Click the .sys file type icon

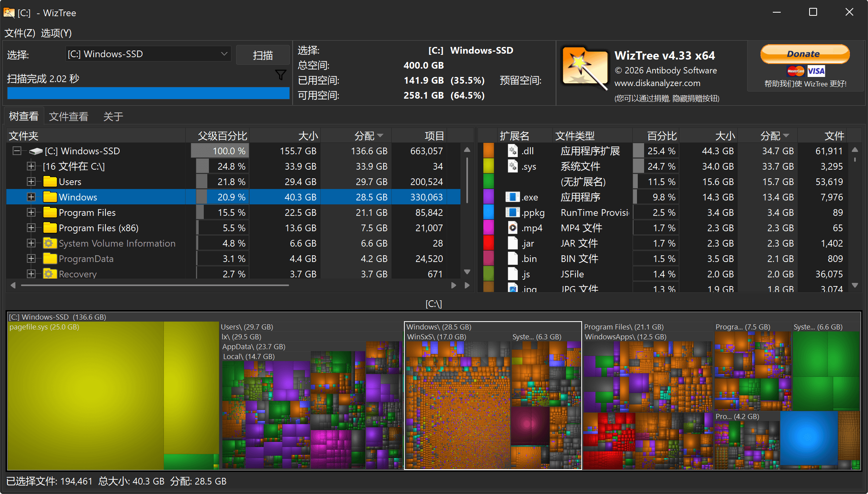[x=513, y=166]
